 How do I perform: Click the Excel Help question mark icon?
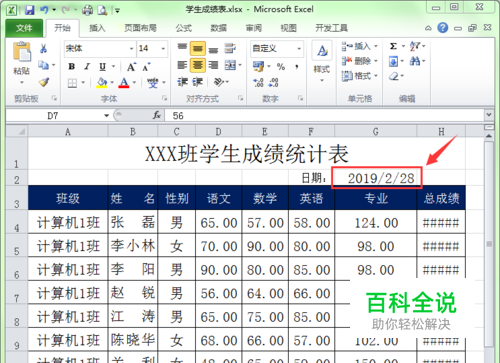tap(443, 28)
